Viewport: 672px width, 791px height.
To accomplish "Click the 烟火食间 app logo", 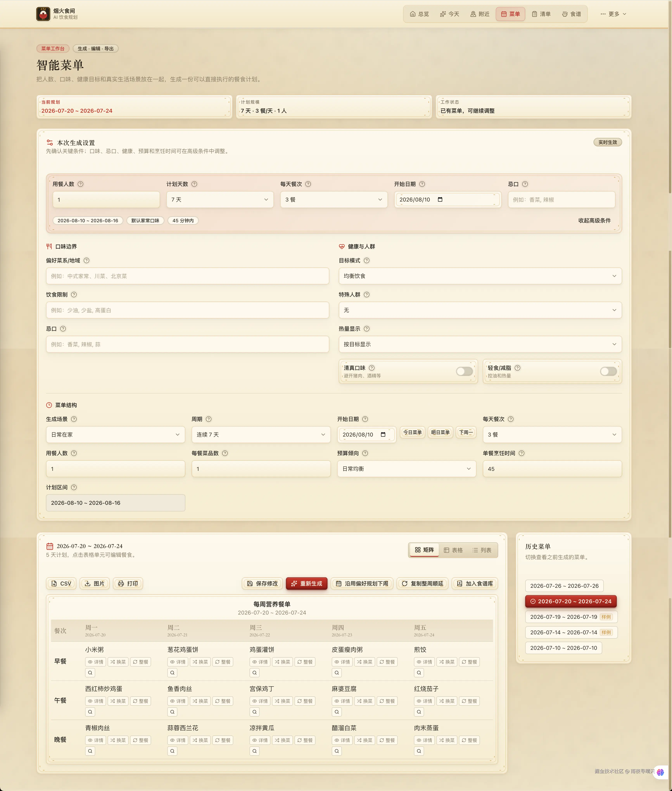I will click(x=43, y=14).
